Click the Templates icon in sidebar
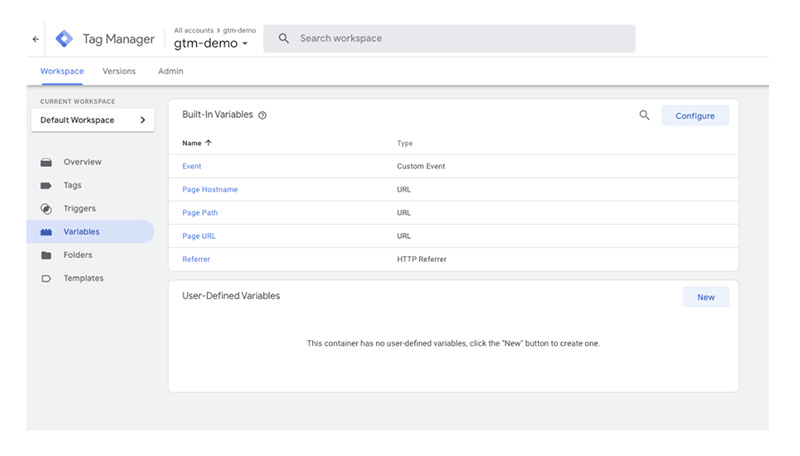Screen dimensions: 800x456 pyautogui.click(x=46, y=278)
